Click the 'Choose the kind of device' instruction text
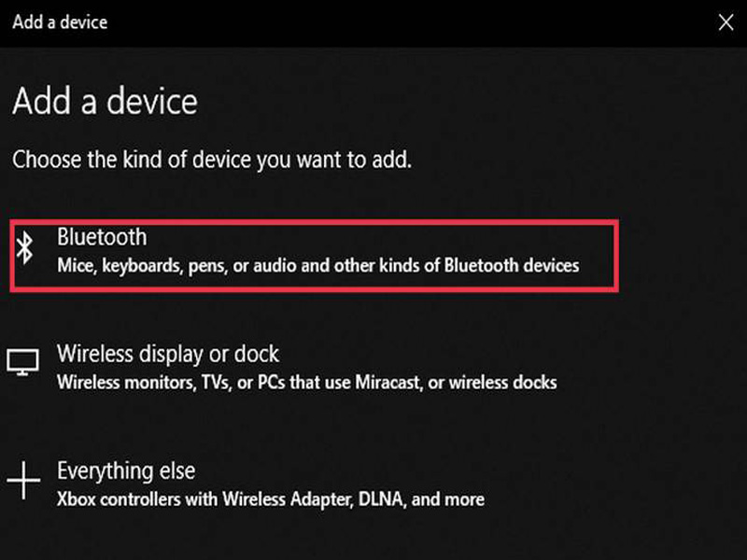747x560 pixels. (212, 160)
